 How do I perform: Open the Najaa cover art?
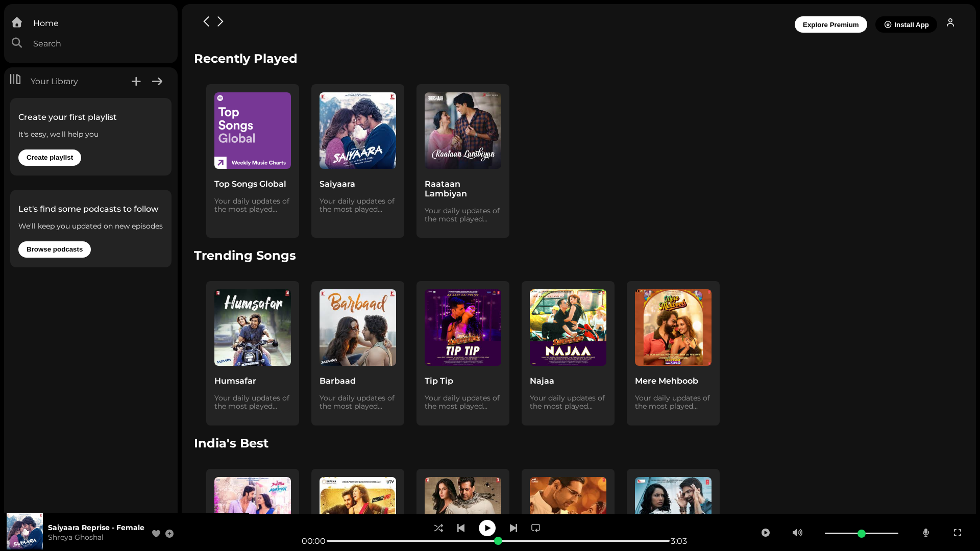pos(568,328)
